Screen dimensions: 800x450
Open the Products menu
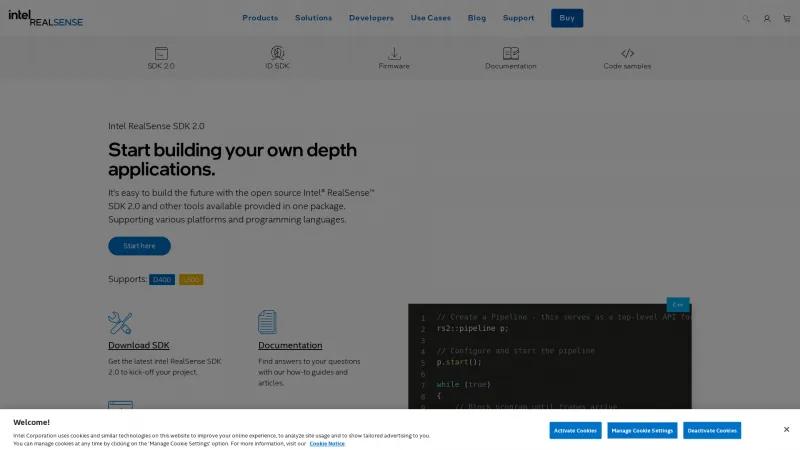coord(260,18)
